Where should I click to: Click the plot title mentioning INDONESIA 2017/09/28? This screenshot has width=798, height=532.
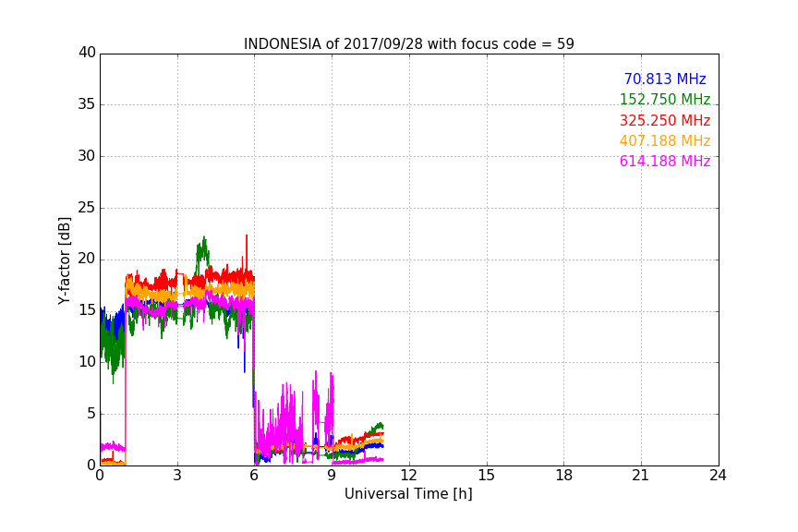pyautogui.click(x=408, y=44)
